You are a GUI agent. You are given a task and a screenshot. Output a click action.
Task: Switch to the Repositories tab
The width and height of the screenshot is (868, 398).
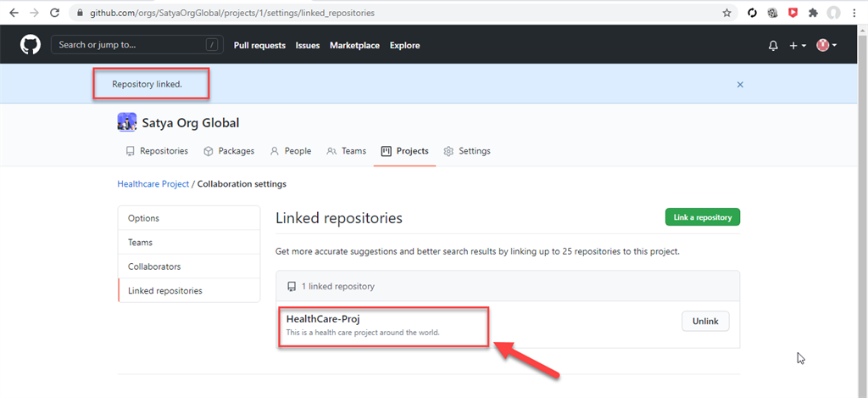tap(157, 151)
